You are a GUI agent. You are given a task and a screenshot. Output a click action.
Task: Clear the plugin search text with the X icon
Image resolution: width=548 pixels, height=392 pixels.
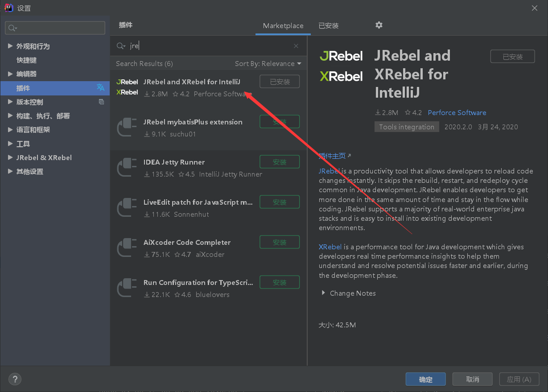[296, 46]
